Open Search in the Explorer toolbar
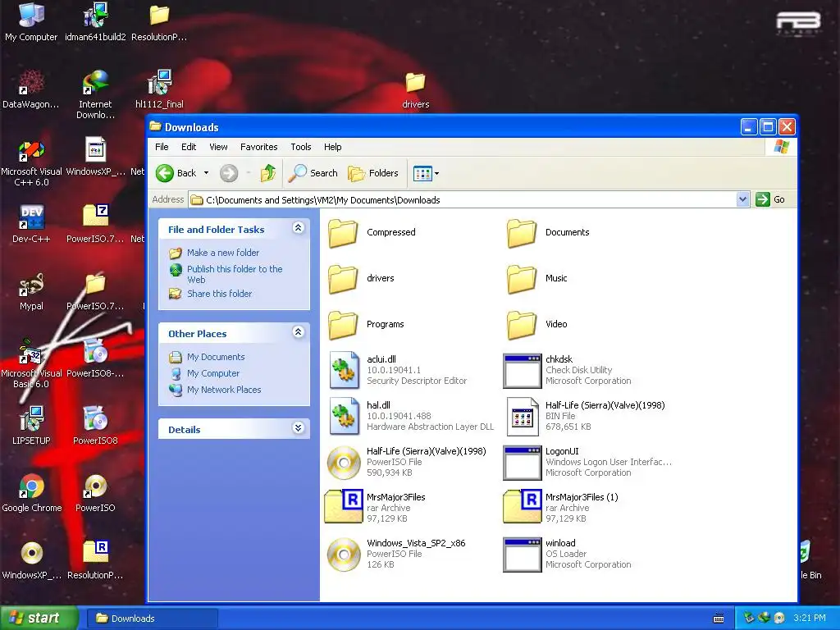Image resolution: width=840 pixels, height=630 pixels. 313,173
